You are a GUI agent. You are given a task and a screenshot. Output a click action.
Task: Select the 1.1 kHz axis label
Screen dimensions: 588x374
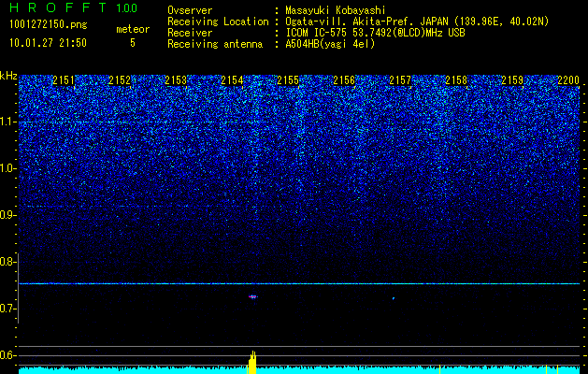(8, 122)
